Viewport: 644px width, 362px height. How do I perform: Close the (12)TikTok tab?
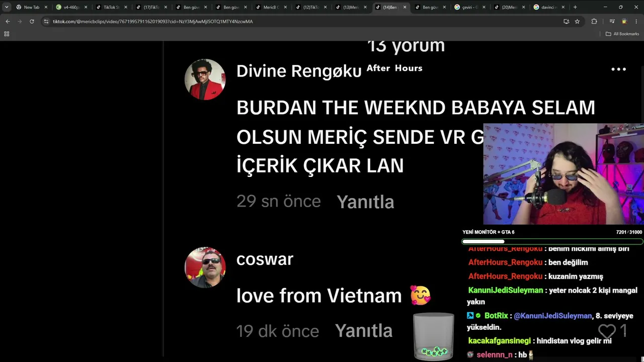(x=325, y=7)
